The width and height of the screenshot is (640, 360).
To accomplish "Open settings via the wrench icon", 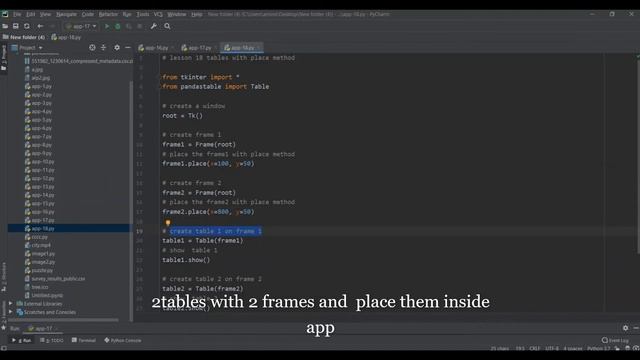I will click(x=153, y=26).
